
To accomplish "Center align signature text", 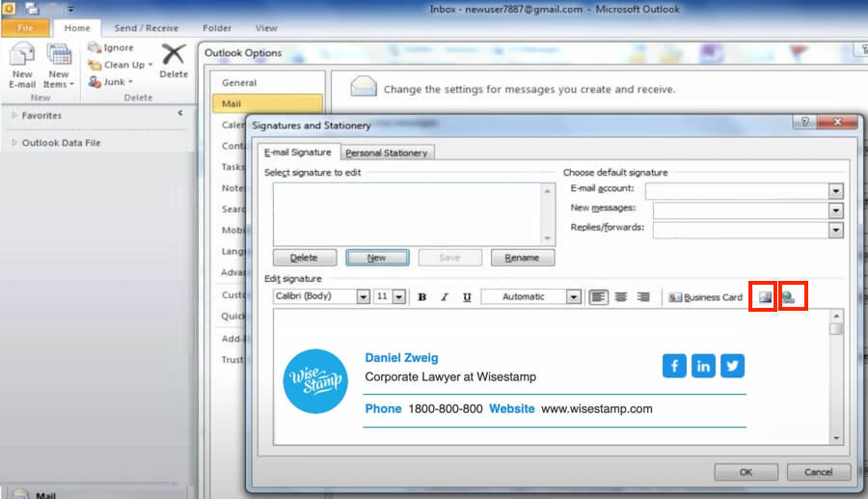I will pyautogui.click(x=621, y=297).
